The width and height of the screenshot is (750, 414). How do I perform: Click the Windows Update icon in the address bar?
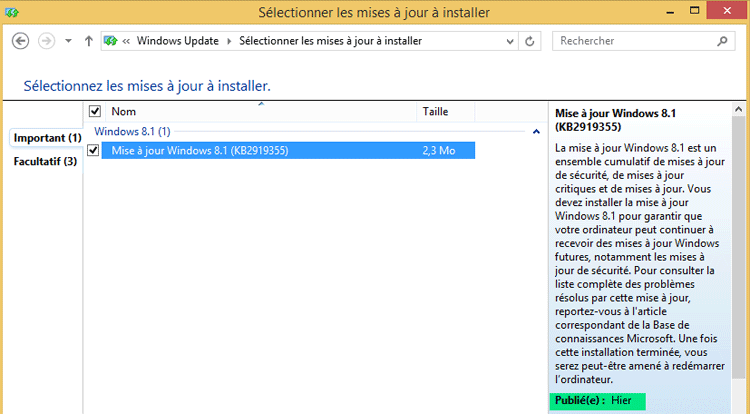111,41
